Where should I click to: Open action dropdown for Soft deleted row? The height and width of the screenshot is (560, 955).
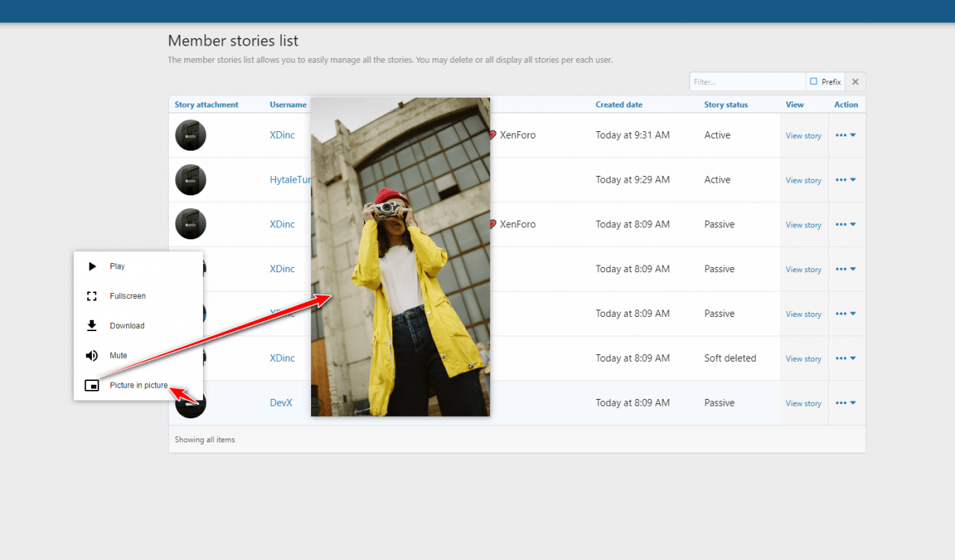(x=845, y=358)
